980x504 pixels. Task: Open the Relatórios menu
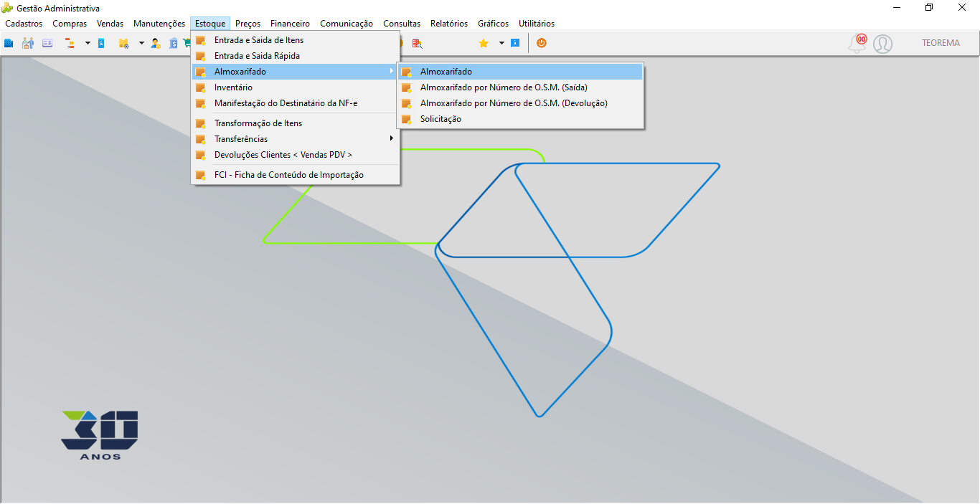point(449,24)
